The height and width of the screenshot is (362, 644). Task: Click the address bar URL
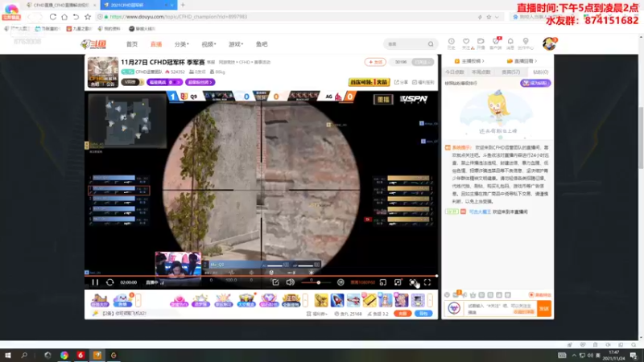click(x=179, y=17)
